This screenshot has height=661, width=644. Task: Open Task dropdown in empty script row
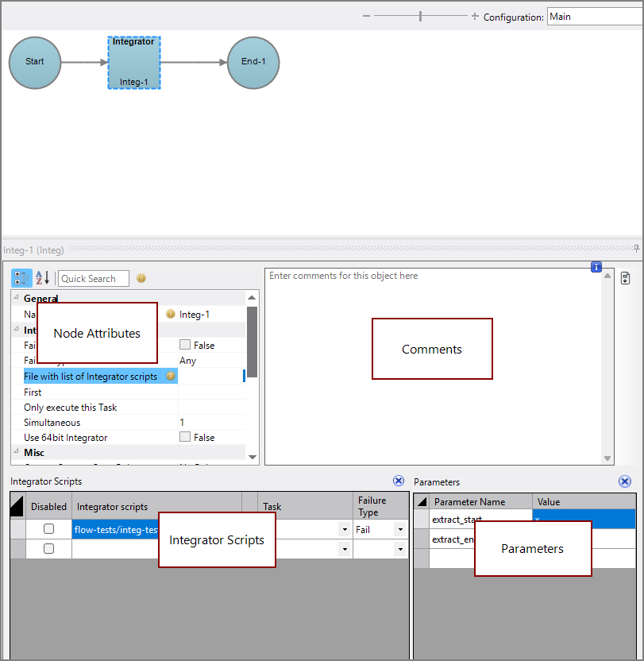coord(345,549)
